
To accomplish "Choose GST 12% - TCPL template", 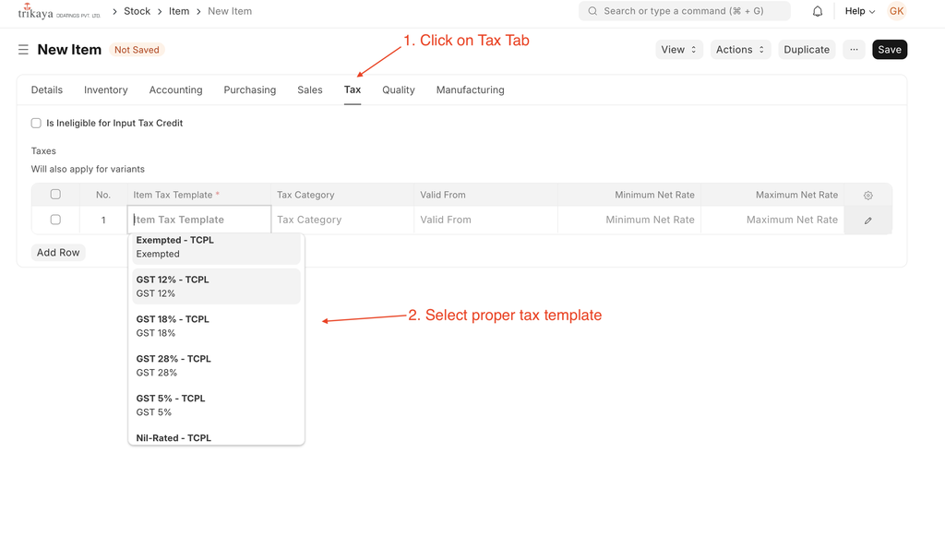I will 216,286.
